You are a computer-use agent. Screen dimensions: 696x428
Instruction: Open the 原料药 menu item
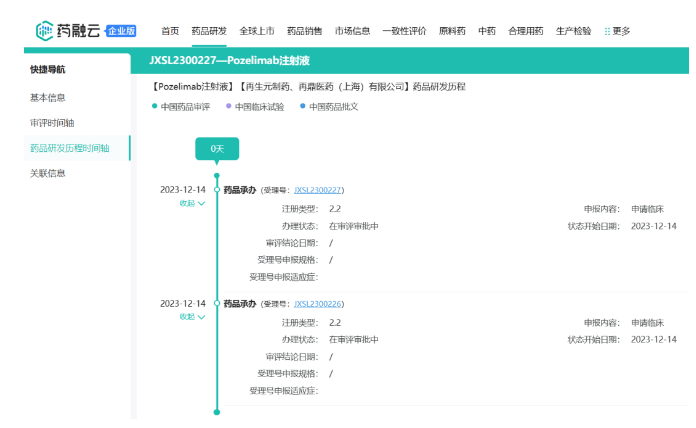coord(452,31)
